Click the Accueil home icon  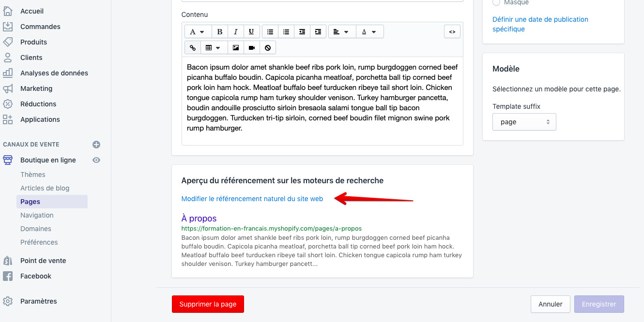tap(8, 11)
